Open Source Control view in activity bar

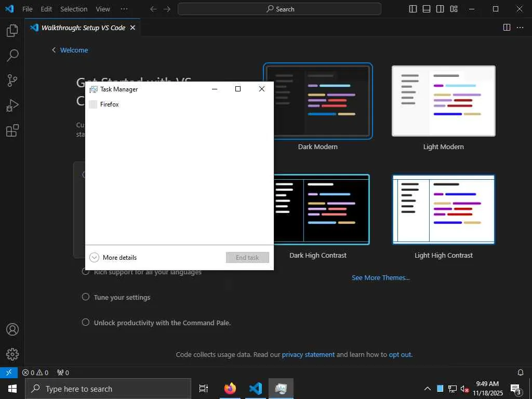(12, 81)
